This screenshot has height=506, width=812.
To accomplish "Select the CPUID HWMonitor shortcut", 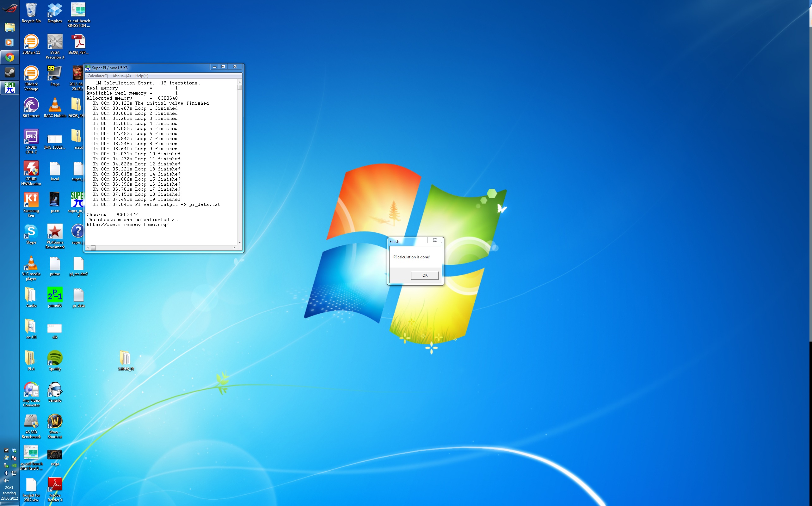I will [31, 173].
